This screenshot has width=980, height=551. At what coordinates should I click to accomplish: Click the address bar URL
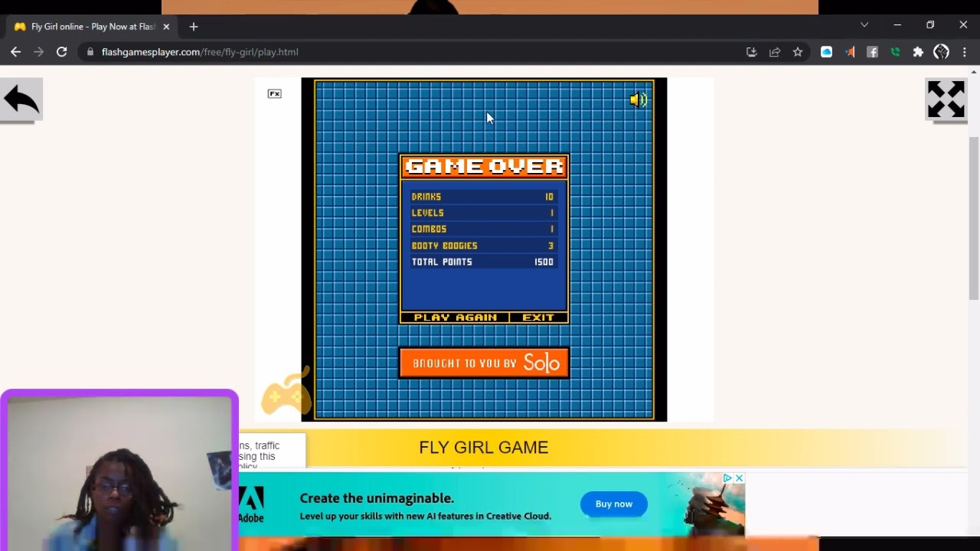(x=200, y=52)
